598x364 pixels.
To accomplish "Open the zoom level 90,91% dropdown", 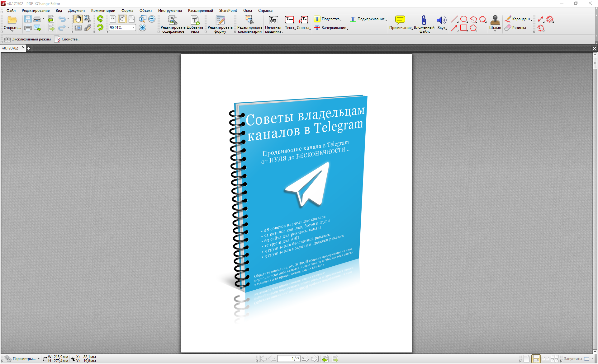I will pos(133,28).
